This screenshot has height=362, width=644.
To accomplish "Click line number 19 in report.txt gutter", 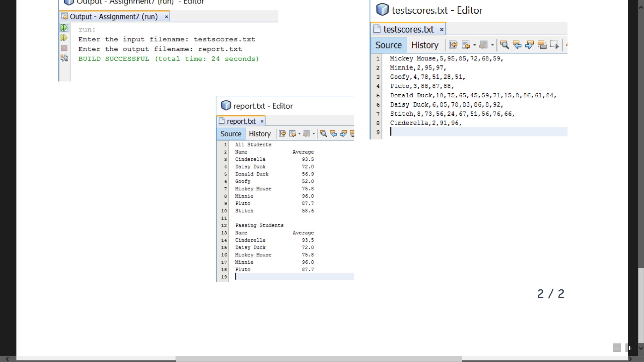I will coord(224,277).
